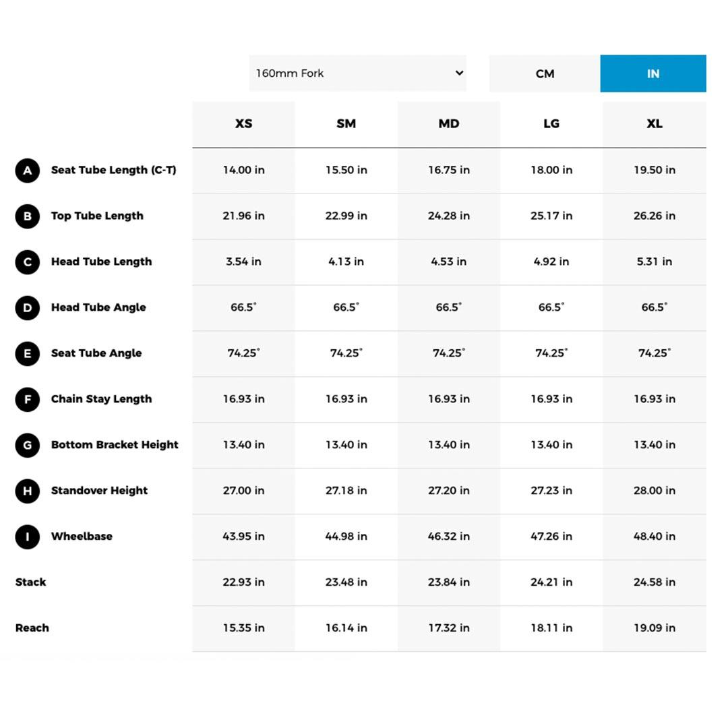Select the C circle beside Head Tube Length

click(27, 262)
